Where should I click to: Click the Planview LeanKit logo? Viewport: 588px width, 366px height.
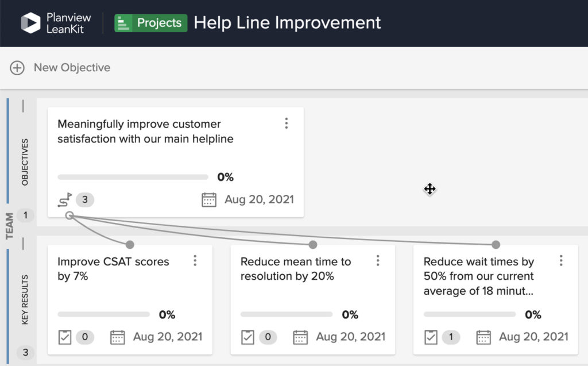click(x=56, y=23)
